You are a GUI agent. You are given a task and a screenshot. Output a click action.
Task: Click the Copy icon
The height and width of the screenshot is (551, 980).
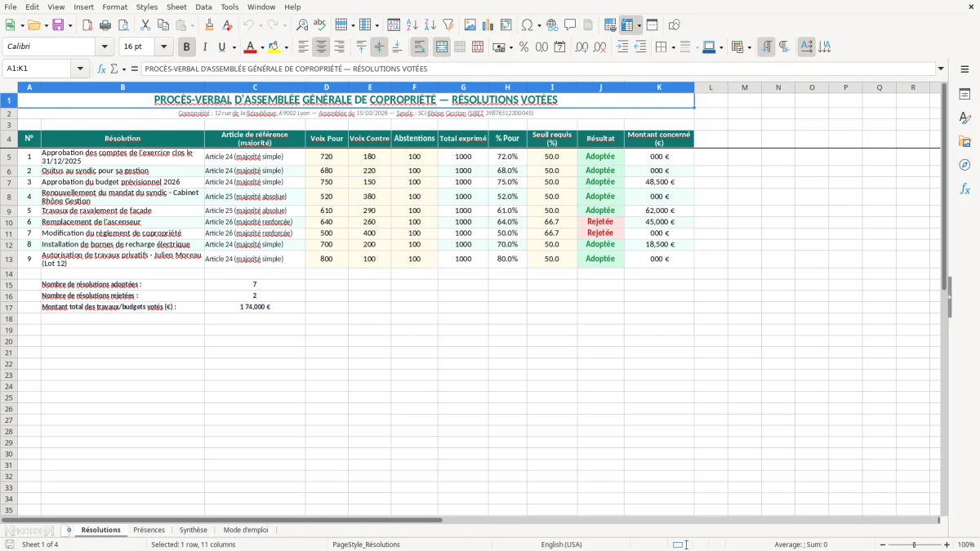163,25
